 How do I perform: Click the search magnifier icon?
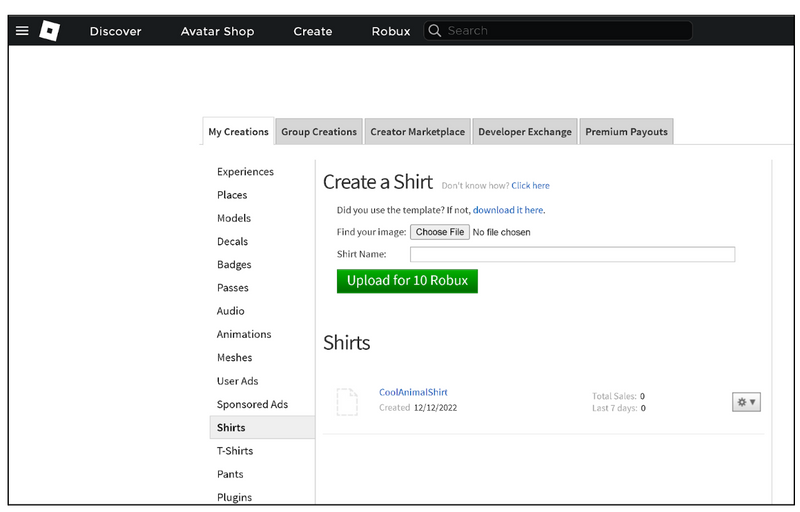[434, 31]
